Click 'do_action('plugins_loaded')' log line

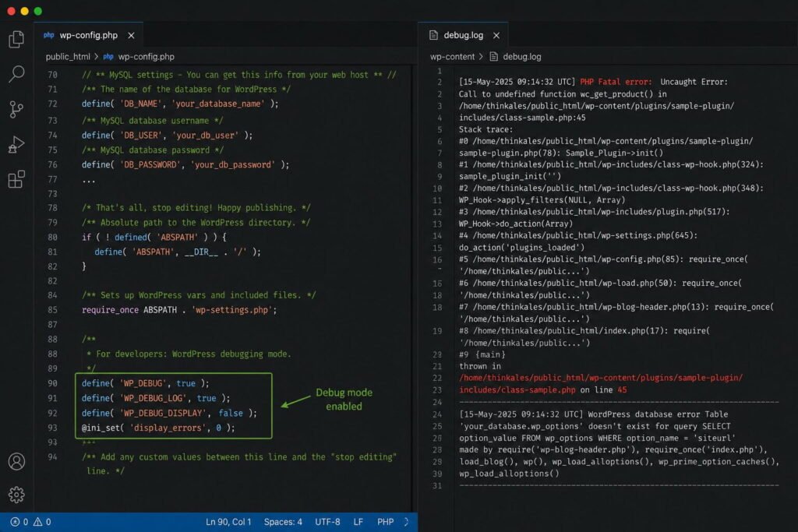tap(521, 248)
